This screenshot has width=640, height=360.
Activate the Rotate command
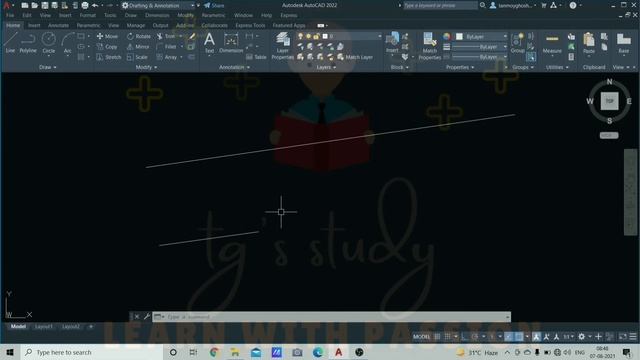[139, 36]
